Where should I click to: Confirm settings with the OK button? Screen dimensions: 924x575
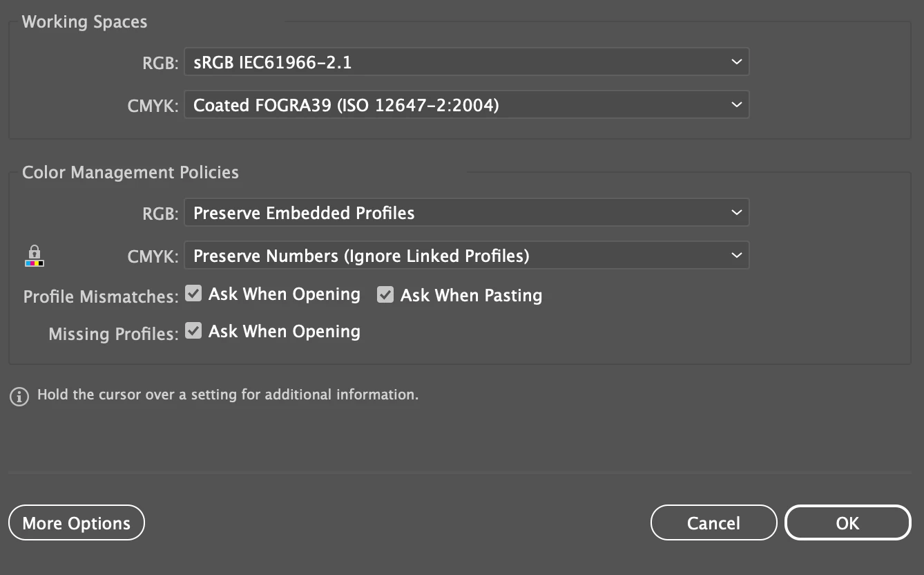coord(847,523)
